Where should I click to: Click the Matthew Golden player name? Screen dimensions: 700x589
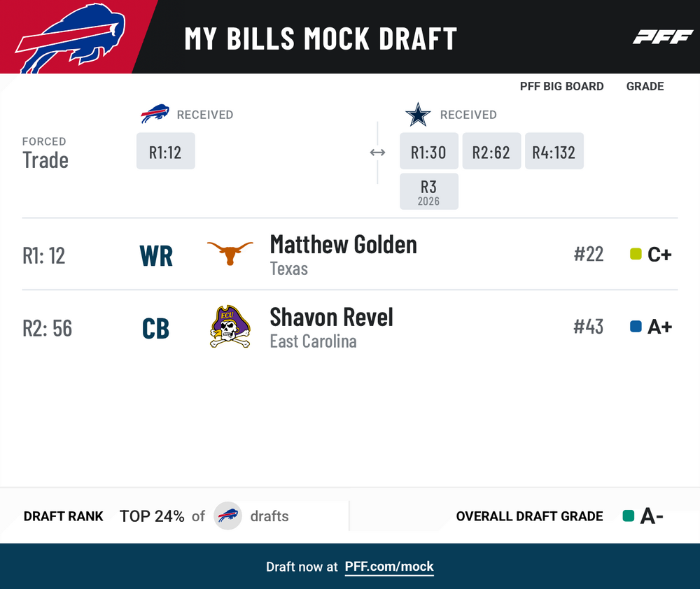coord(343,245)
